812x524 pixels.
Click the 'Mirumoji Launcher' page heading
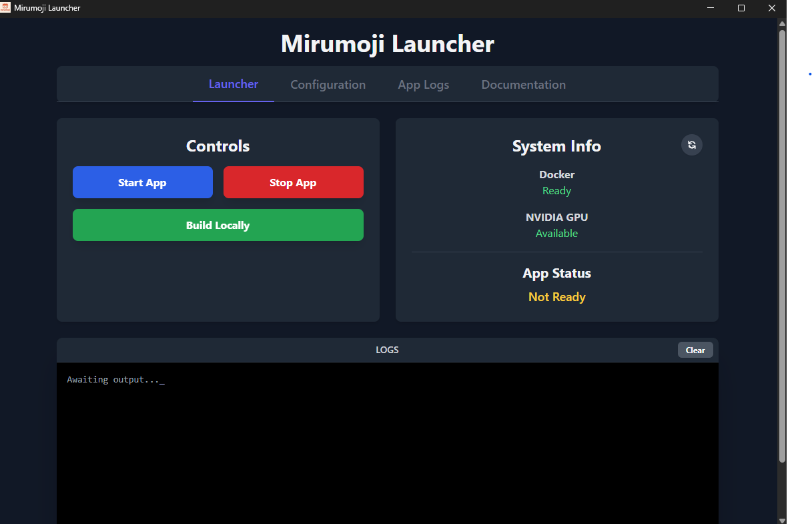(388, 44)
